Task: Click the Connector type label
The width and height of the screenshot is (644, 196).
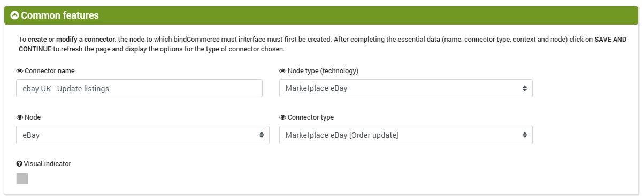Action: (x=311, y=117)
